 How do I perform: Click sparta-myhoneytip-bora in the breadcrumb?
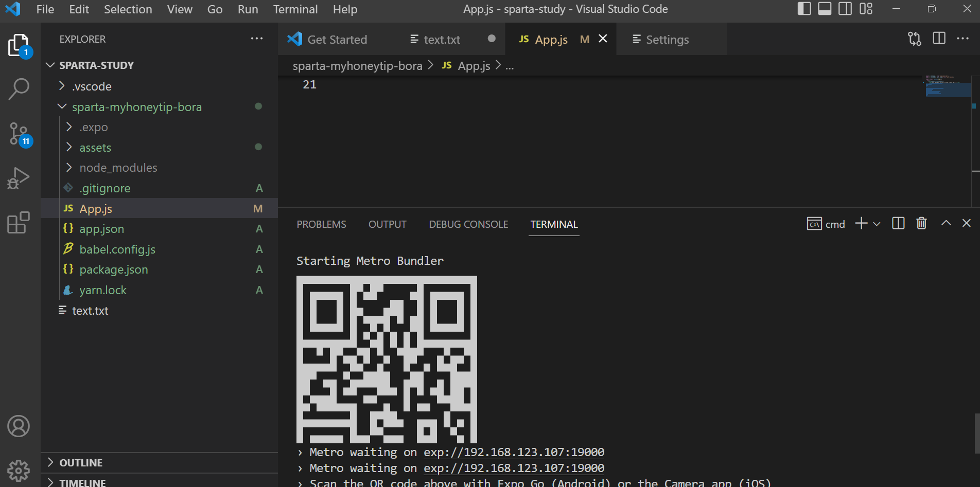pyautogui.click(x=357, y=66)
